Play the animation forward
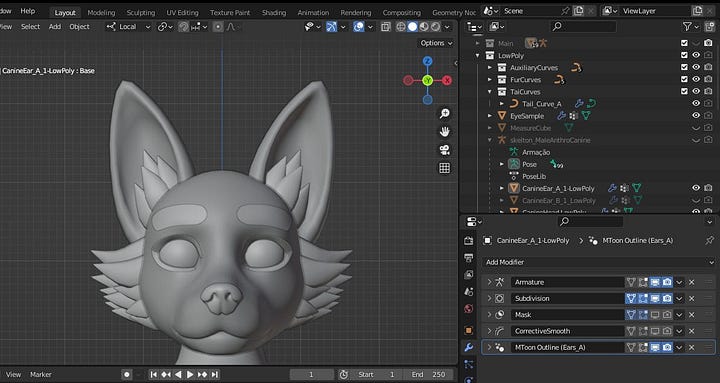720x383 pixels. 190,375
